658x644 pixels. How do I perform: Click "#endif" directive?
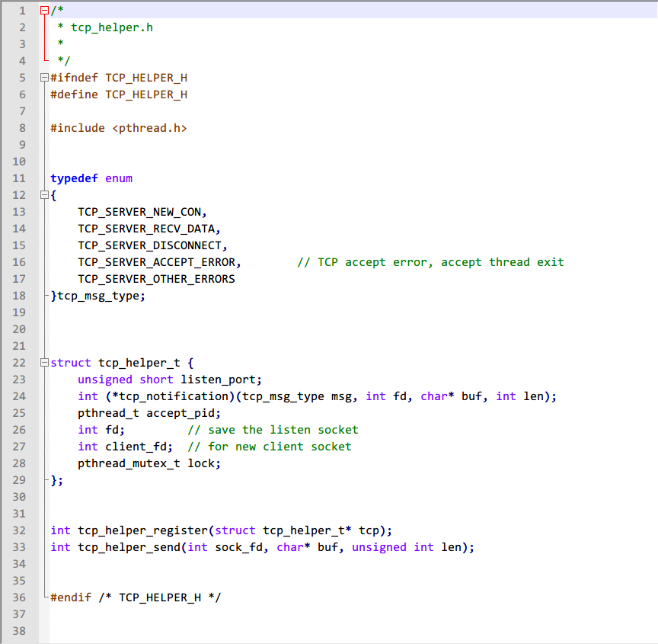tap(71, 598)
